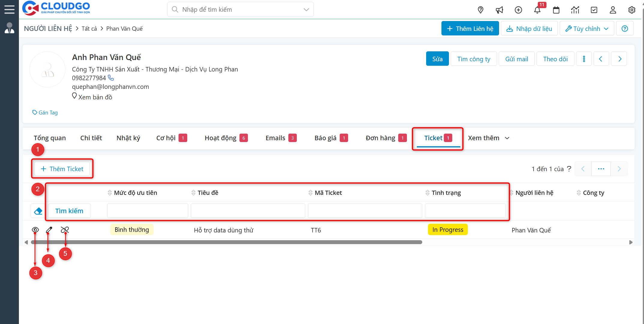Click the pencil edit icon for ticket TT6
Viewport: 644px width, 324px height.
(49, 230)
